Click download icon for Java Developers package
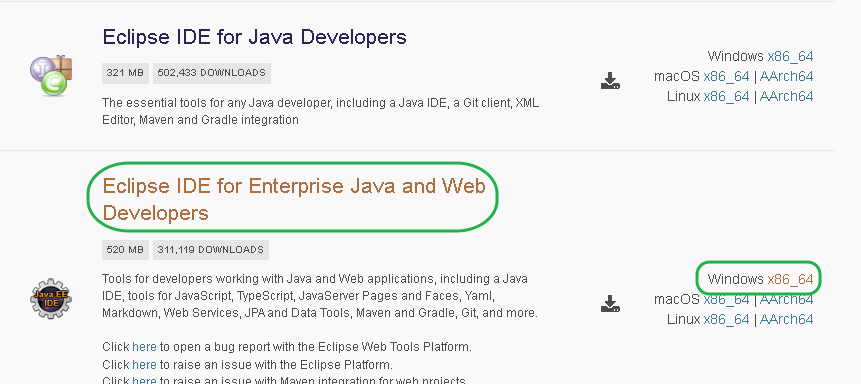 click(610, 81)
